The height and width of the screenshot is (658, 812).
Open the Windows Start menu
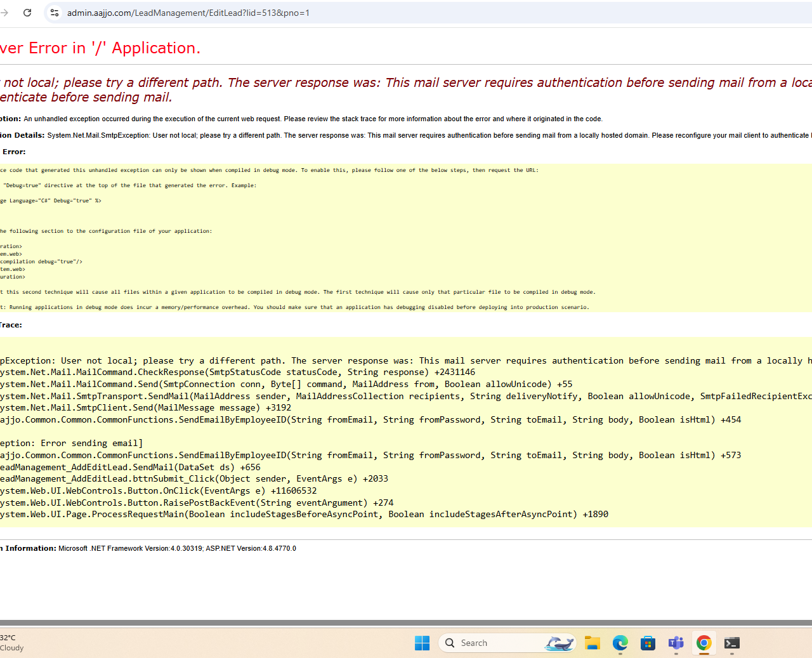(422, 643)
